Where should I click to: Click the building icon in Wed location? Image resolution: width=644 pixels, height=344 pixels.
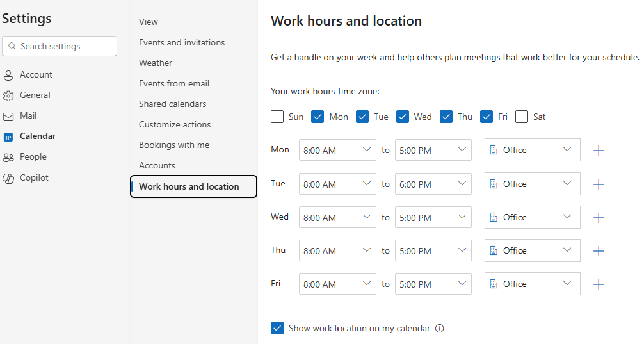(494, 217)
